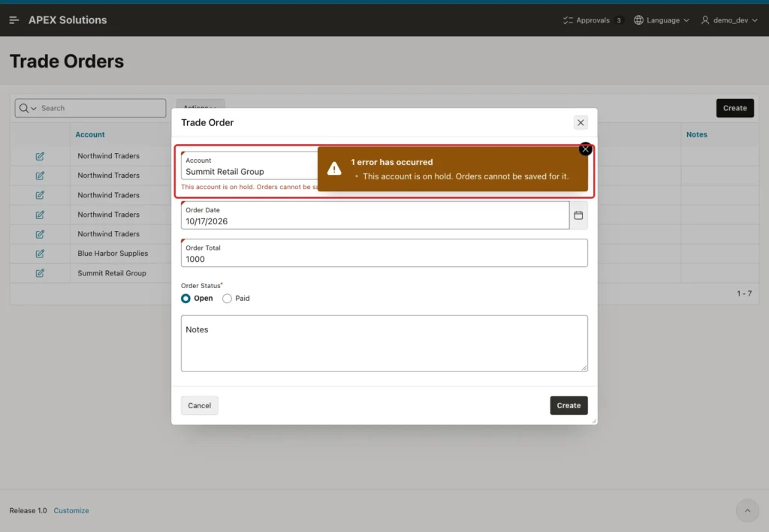Click the Account field in the dialog
The height and width of the screenshot is (532, 769).
point(250,167)
